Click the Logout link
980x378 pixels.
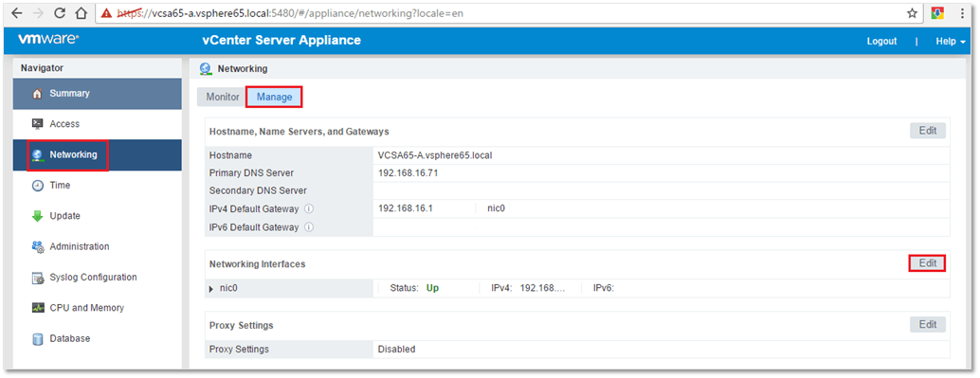pyautogui.click(x=881, y=42)
